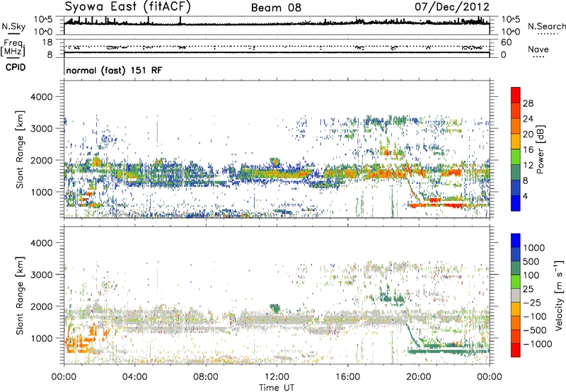Image resolution: width=566 pixels, height=392 pixels.
Task: Click the 'Power [dB]' colorbar title
Action: tap(541, 149)
